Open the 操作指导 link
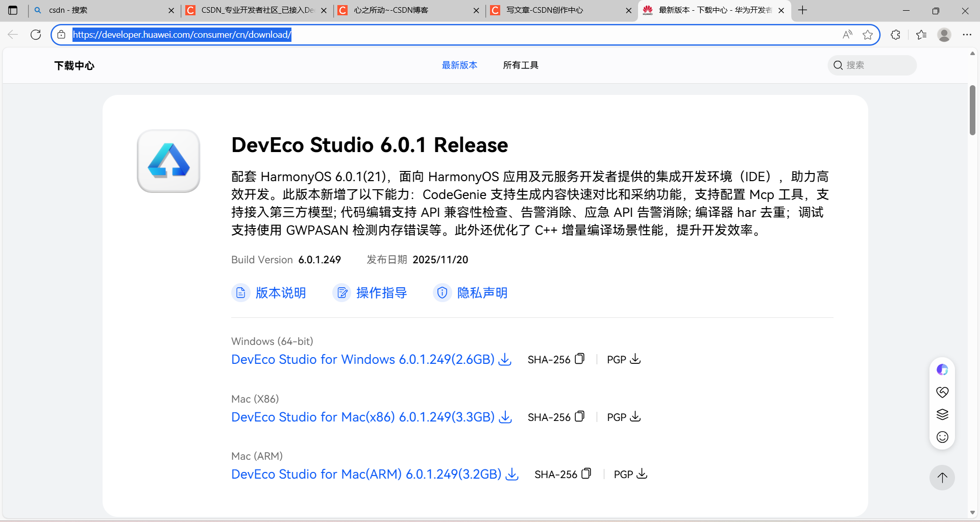 click(x=381, y=293)
